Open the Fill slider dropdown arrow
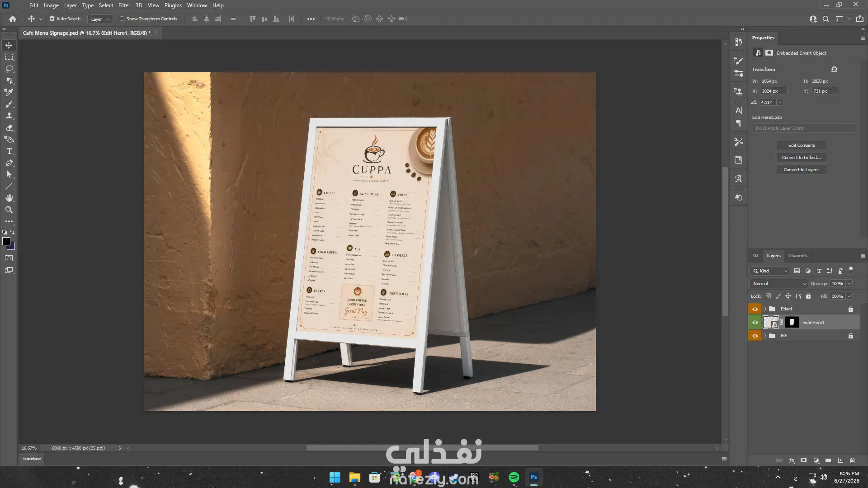 [x=849, y=296]
